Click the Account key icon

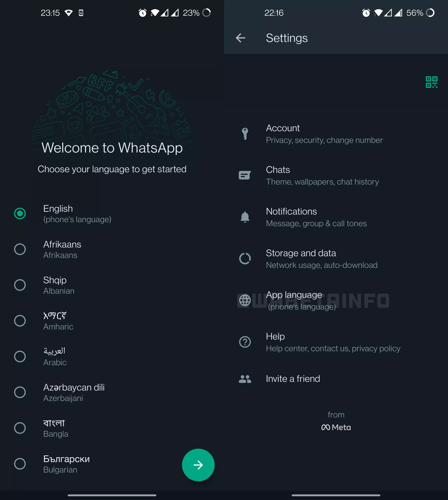click(x=245, y=134)
